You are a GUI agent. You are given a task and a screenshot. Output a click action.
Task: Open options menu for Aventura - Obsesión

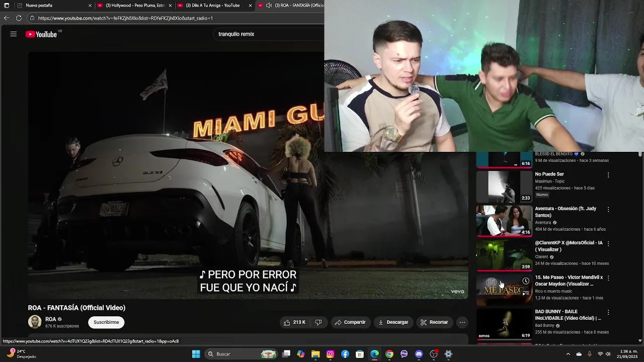608,209
